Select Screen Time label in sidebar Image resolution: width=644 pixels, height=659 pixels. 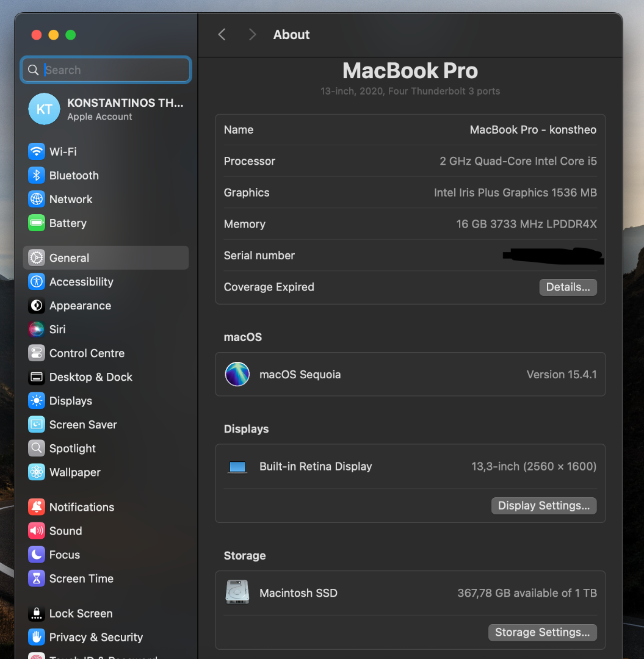pos(82,578)
